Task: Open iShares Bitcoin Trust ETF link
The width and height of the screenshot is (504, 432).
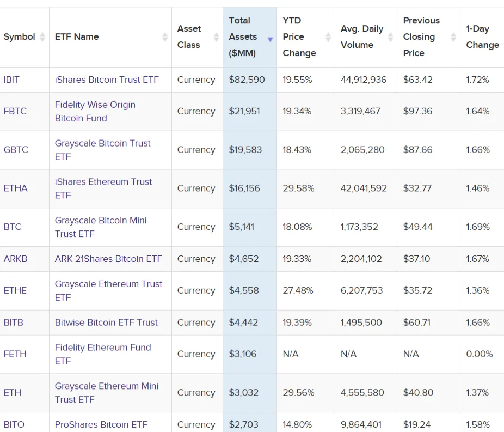Action: [107, 80]
